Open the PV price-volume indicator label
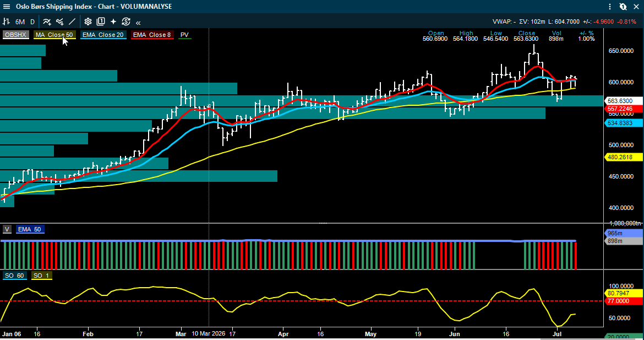 [x=184, y=35]
